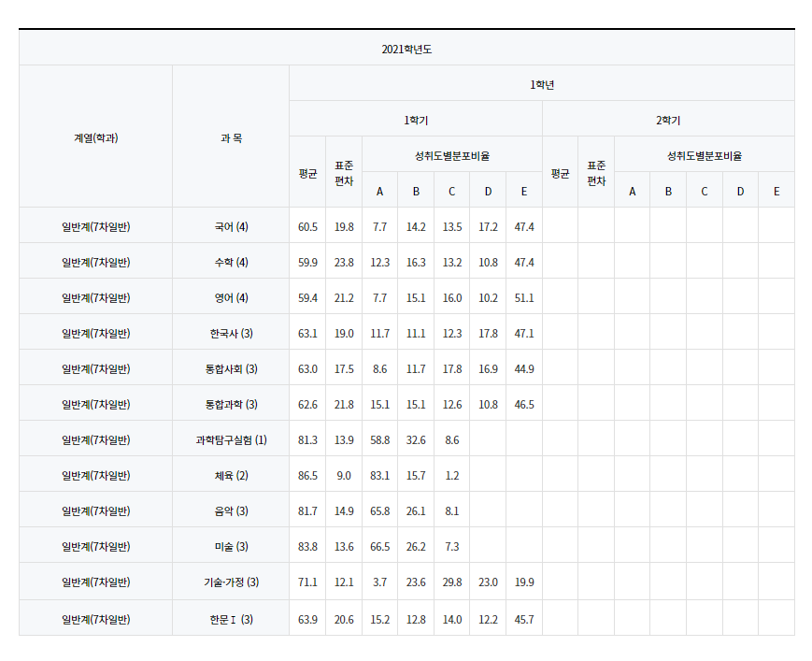
Task: Select 기술·가정 average value 71.1
Action: click(307, 582)
